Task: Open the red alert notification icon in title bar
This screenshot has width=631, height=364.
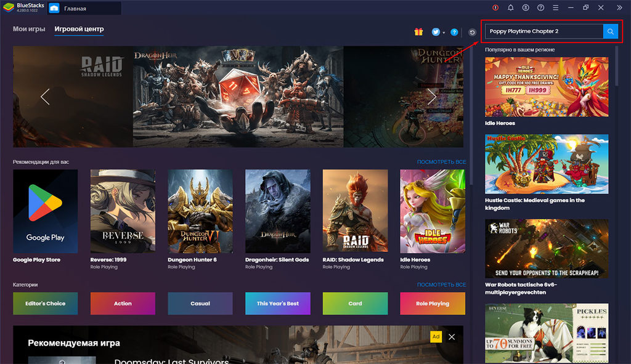Action: 495,7
